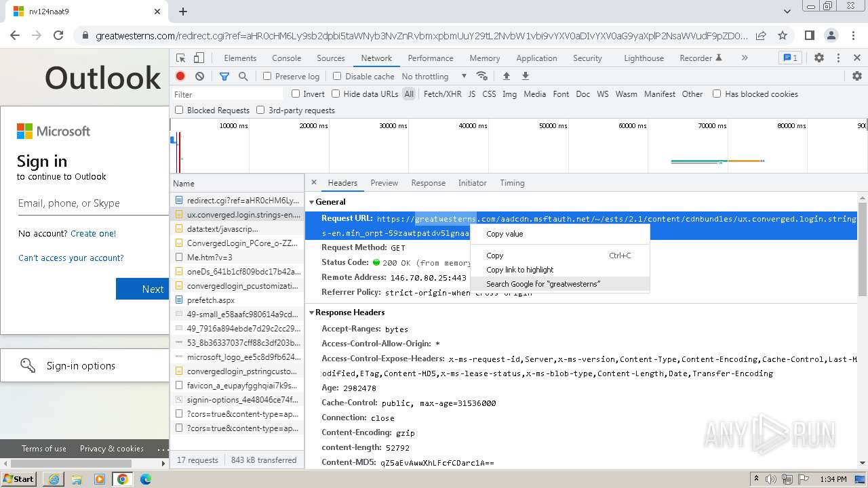Viewport: 868px width, 488px height.
Task: Open network panel settings gear
Action: 857,77
